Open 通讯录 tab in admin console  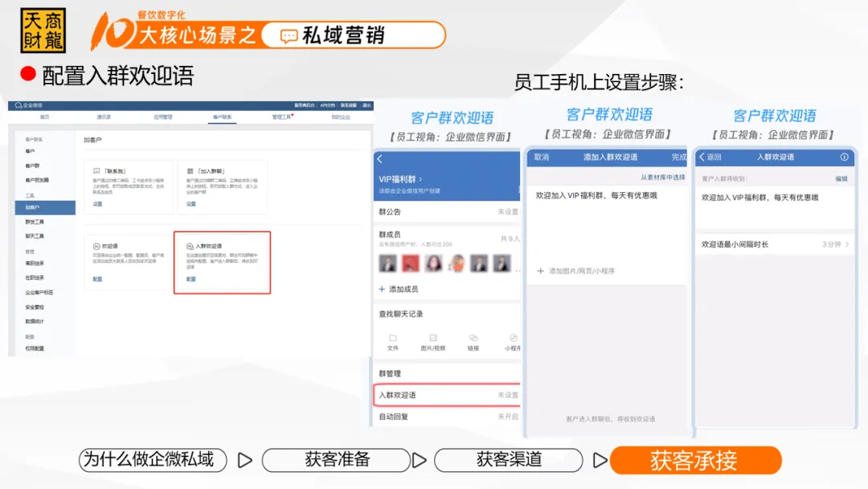[x=104, y=117]
